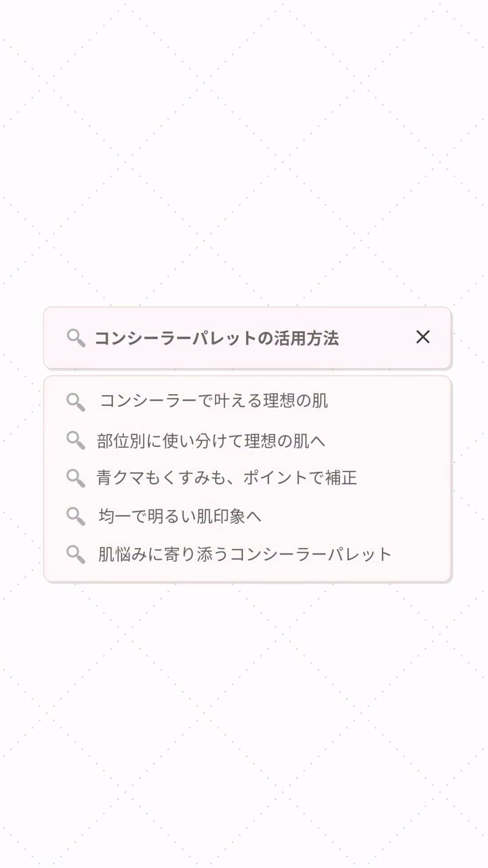Click the word ポイント in the third suggestion

275,477
